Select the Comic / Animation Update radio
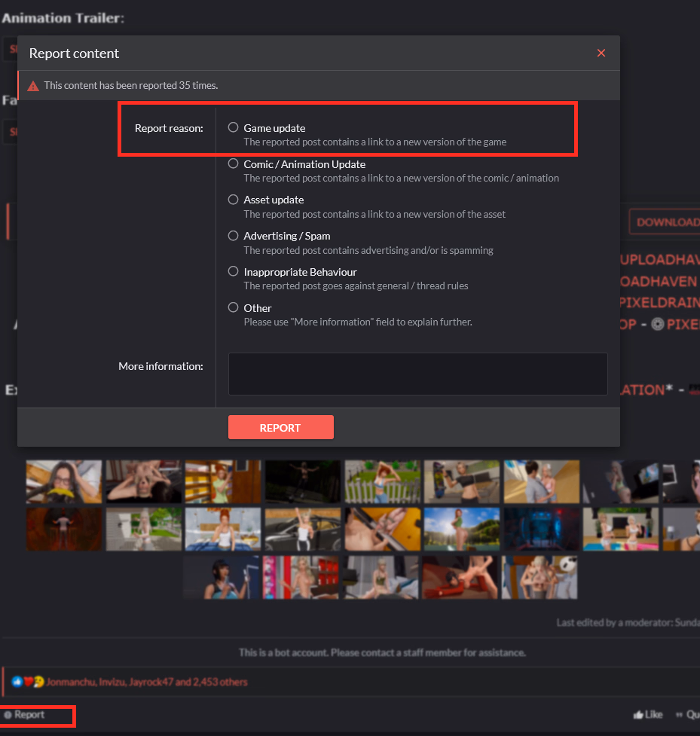 (x=234, y=163)
